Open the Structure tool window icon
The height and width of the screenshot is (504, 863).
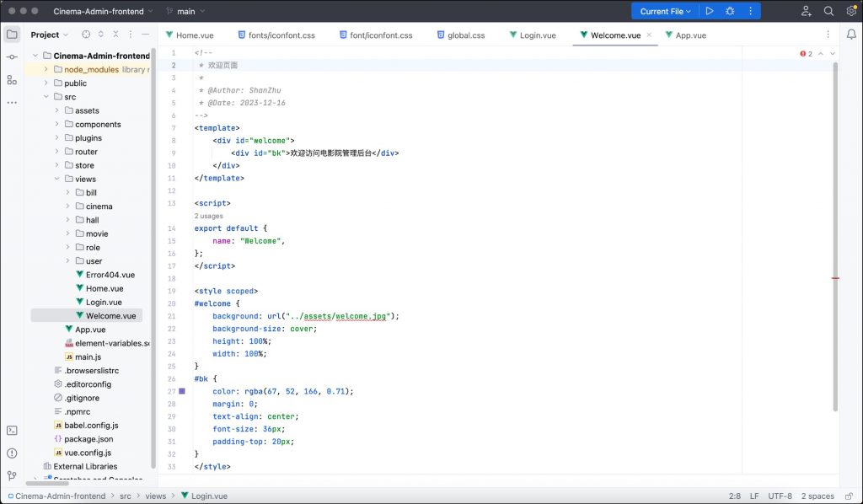12,79
